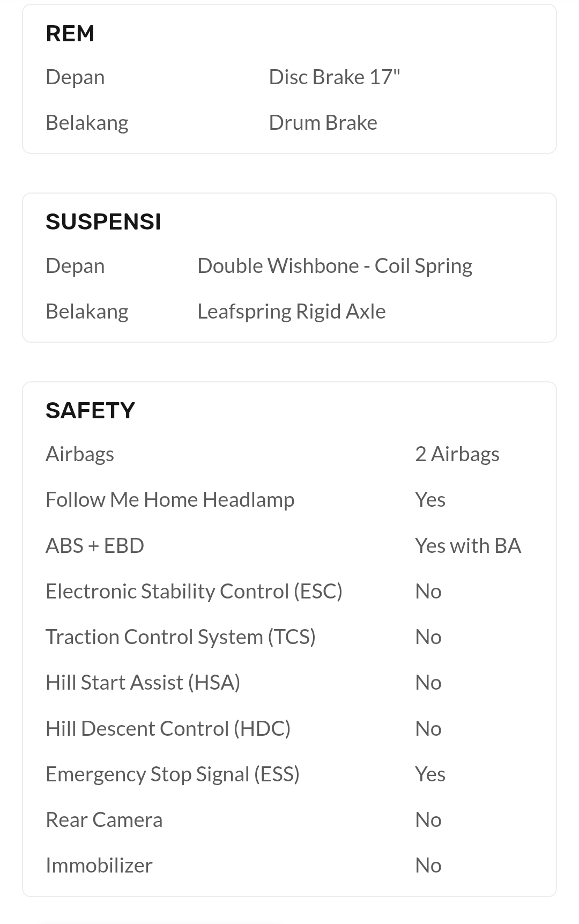
Task: Tap the Drum Brake value
Action: [323, 123]
